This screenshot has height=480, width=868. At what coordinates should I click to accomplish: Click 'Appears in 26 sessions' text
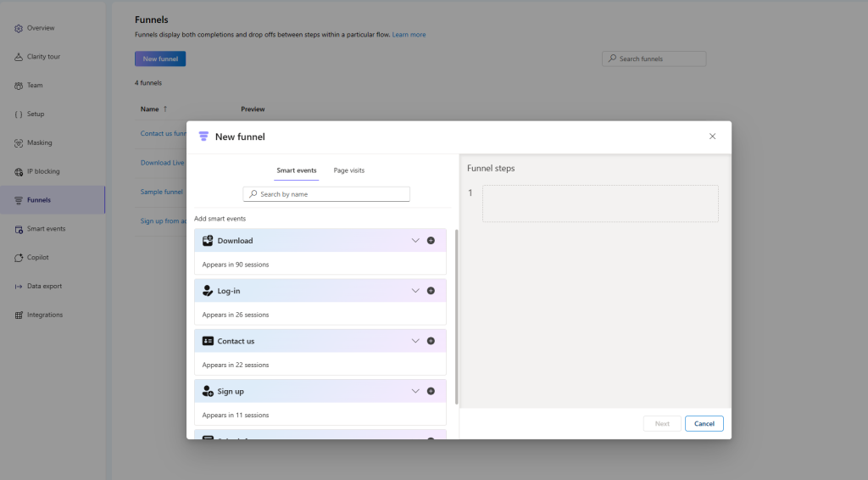point(236,315)
